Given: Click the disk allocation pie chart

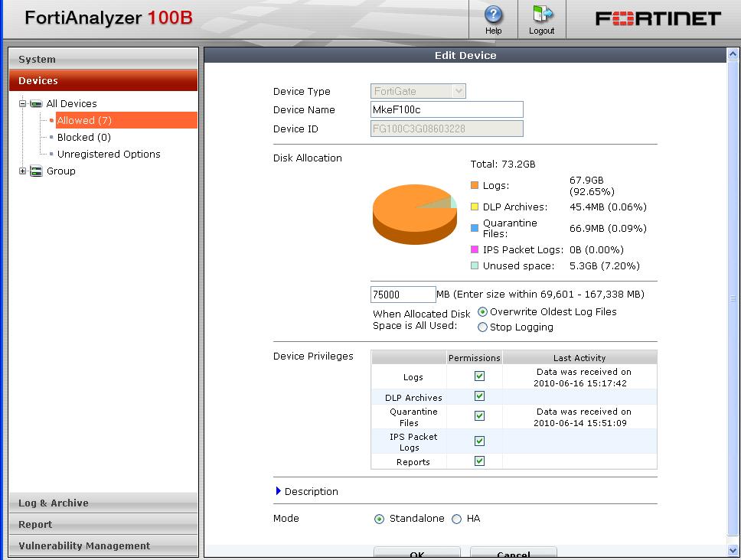Looking at the screenshot, I should point(414,215).
